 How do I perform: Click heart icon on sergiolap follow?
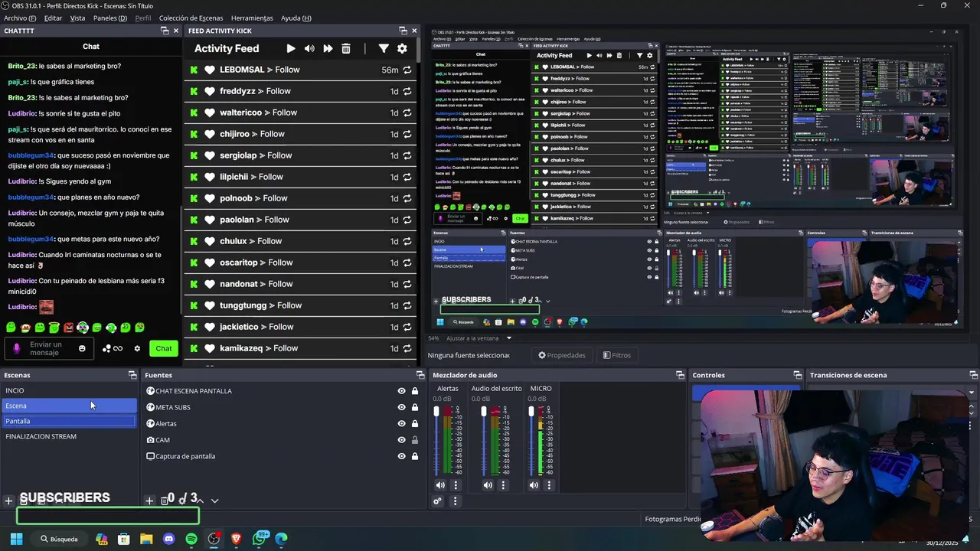point(210,155)
